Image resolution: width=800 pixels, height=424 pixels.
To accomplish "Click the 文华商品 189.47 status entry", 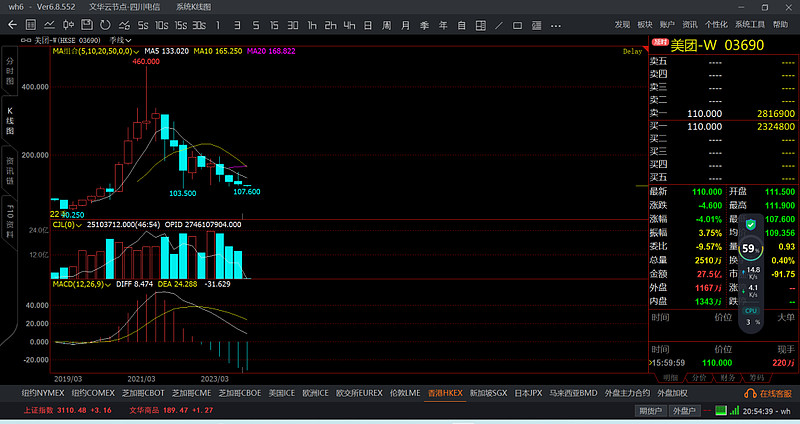I will point(171,410).
